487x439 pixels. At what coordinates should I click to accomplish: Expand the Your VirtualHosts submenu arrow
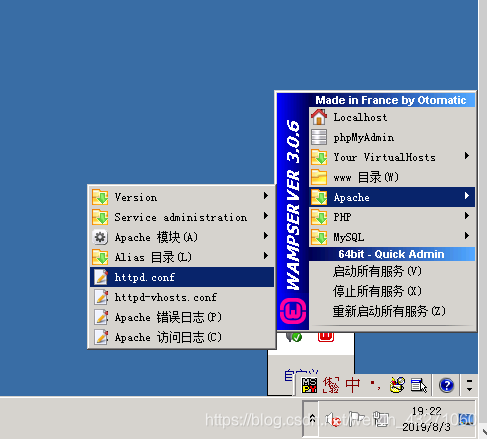point(467,156)
